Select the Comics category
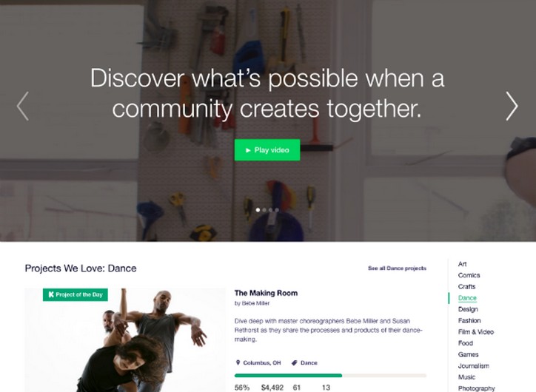This screenshot has height=392, width=536. click(x=469, y=275)
